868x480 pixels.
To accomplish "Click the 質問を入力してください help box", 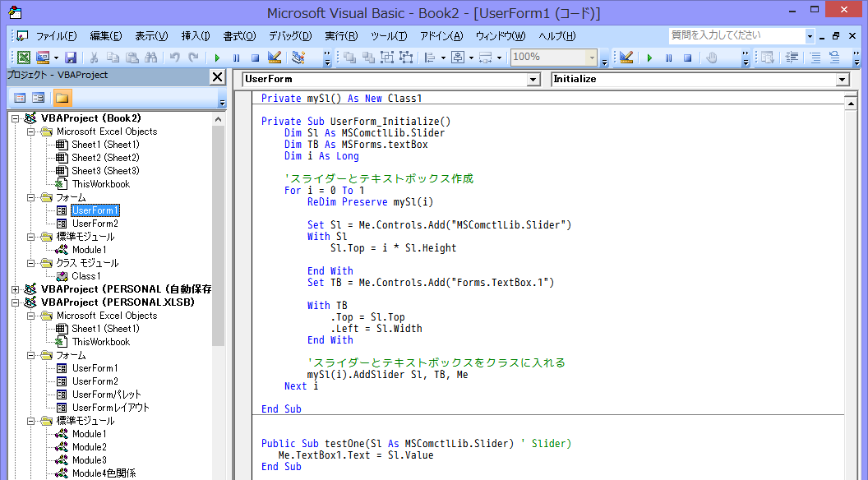I will coord(736,36).
